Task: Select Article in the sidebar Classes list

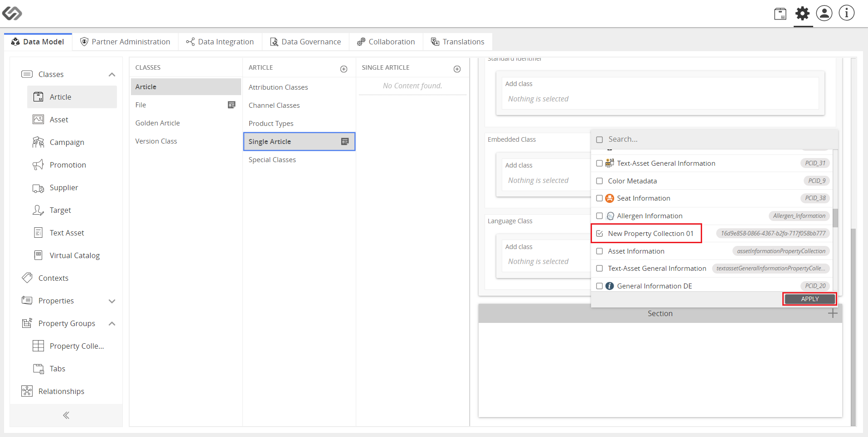Action: (73, 97)
